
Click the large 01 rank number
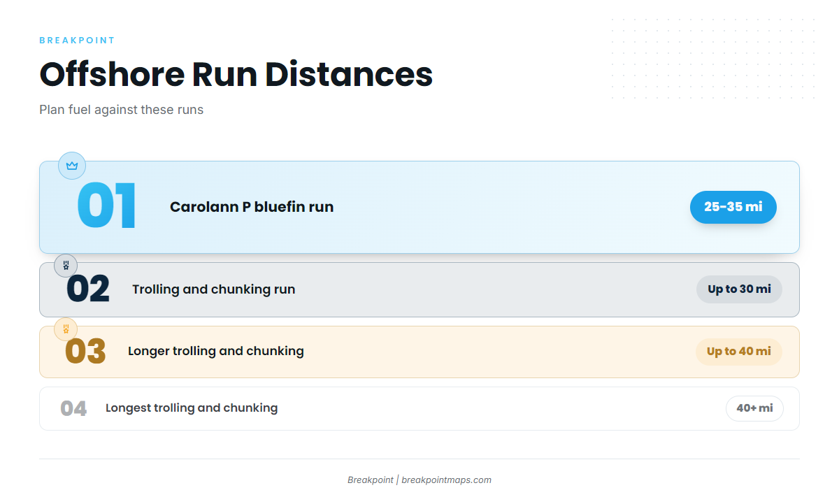tap(107, 206)
